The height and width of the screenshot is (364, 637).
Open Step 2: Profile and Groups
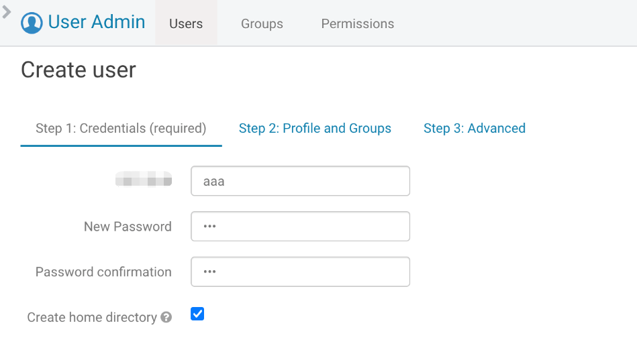pyautogui.click(x=315, y=128)
